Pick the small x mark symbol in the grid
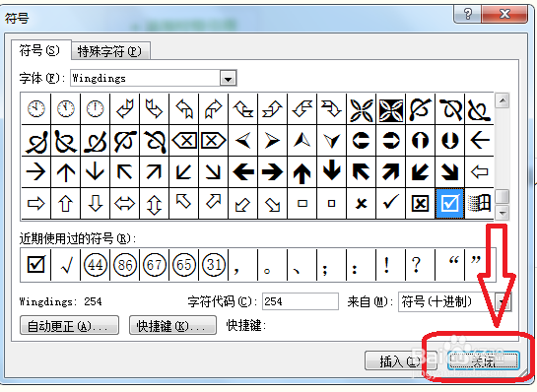 coord(361,203)
